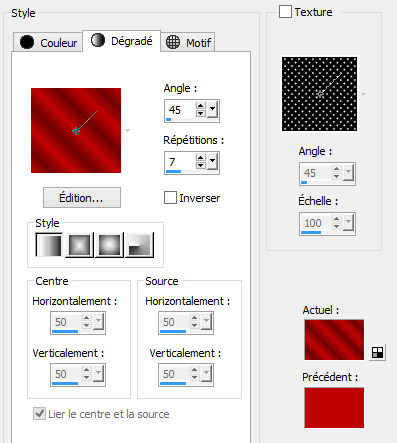
Task: Open the Édition... gradient editor button
Action: pos(82,198)
